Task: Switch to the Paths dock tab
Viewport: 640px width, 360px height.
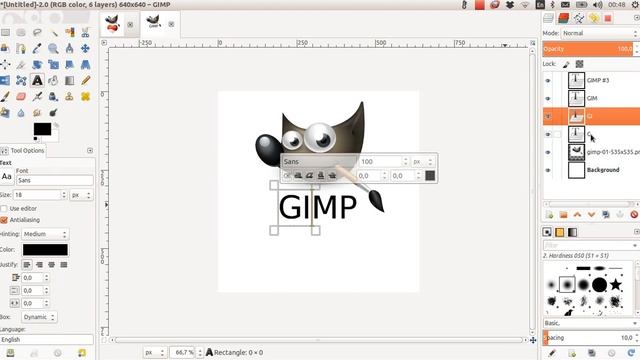Action: tap(578, 18)
